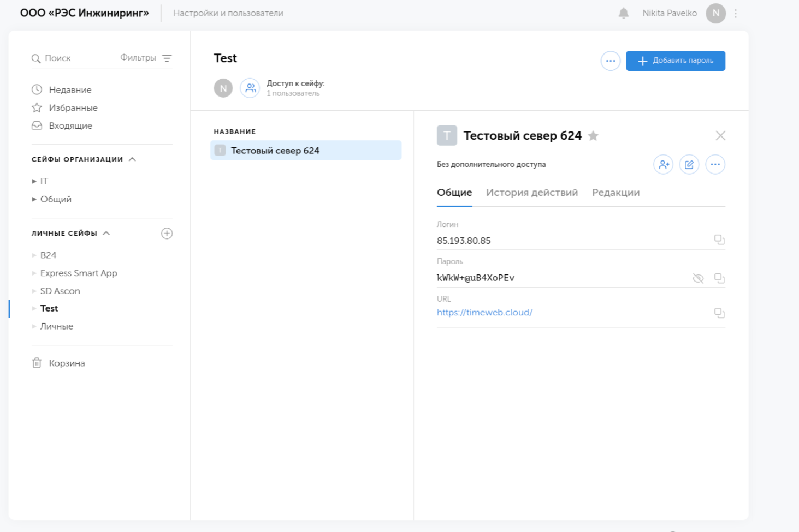Copy the URL field value
The image size is (799, 532).
coord(719,313)
